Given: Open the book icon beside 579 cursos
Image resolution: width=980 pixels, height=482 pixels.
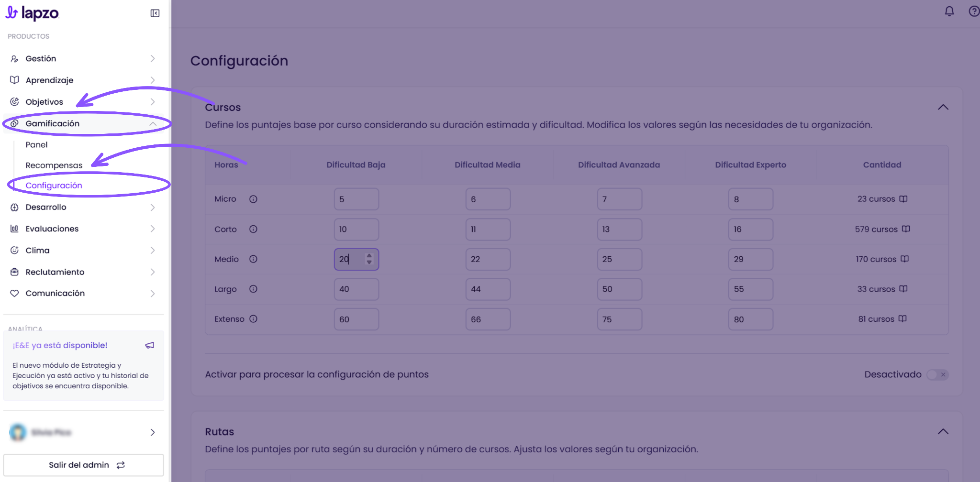Looking at the screenshot, I should point(906,229).
